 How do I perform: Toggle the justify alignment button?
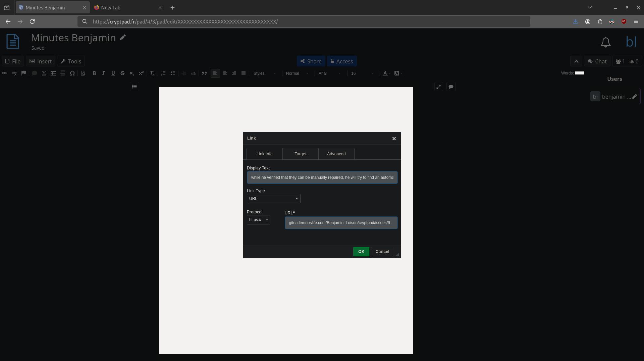[244, 73]
